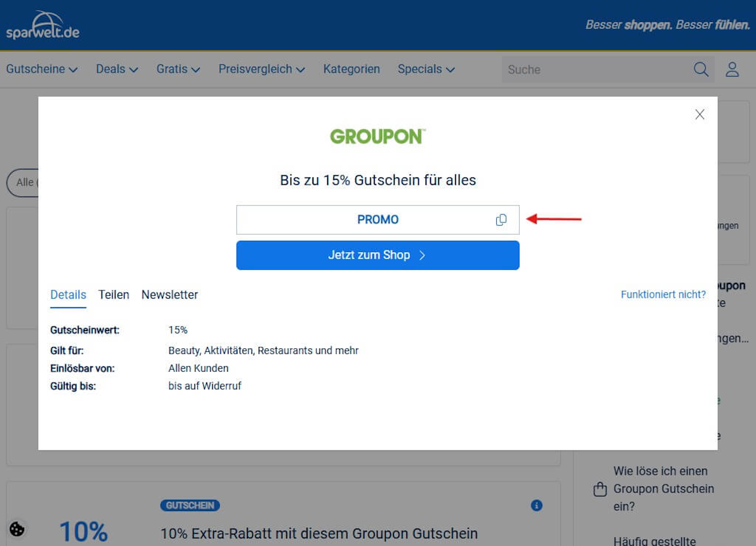756x546 pixels.
Task: Click the Groupon logo in dialog
Action: pos(378,136)
